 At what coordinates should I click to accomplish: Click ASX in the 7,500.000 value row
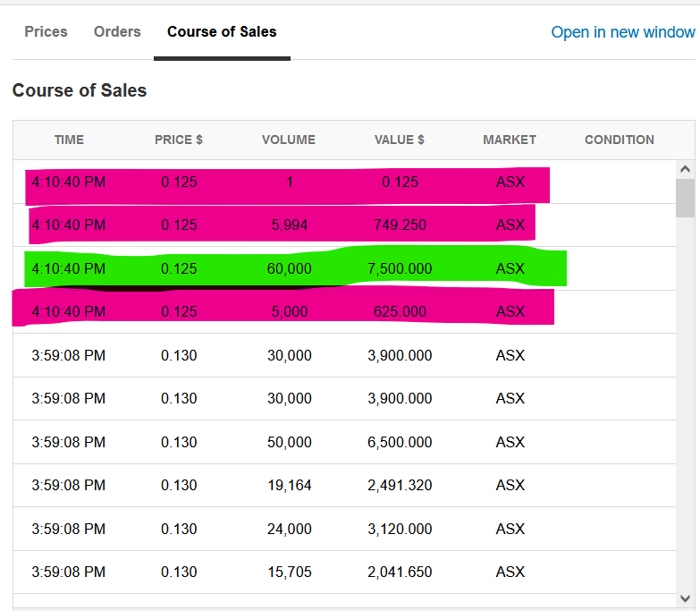point(510,268)
